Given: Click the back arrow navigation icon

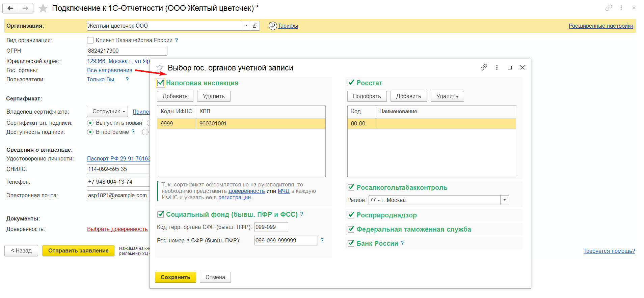Looking at the screenshot, I should click(x=10, y=8).
